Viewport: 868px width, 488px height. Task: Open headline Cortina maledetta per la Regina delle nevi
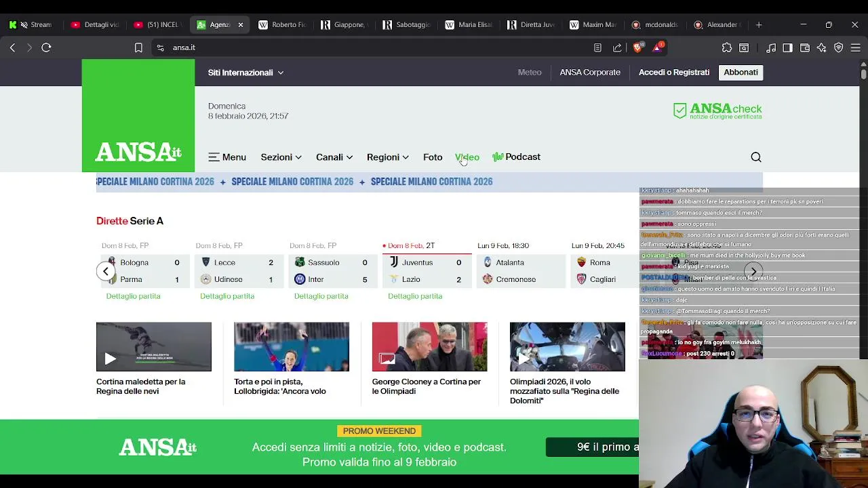pos(141,386)
